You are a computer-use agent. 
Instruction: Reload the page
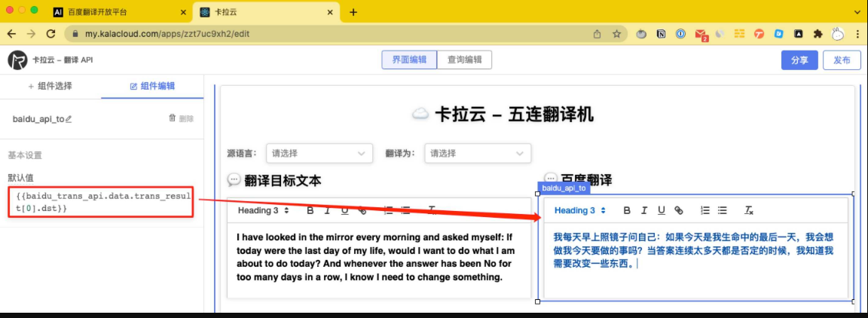(x=50, y=34)
